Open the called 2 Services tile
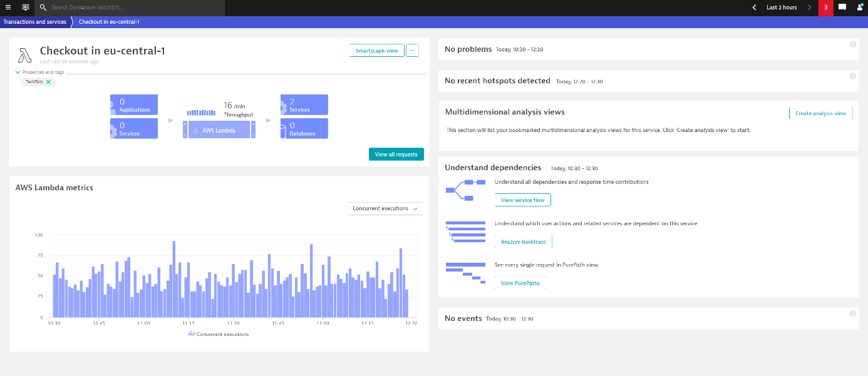 304,104
